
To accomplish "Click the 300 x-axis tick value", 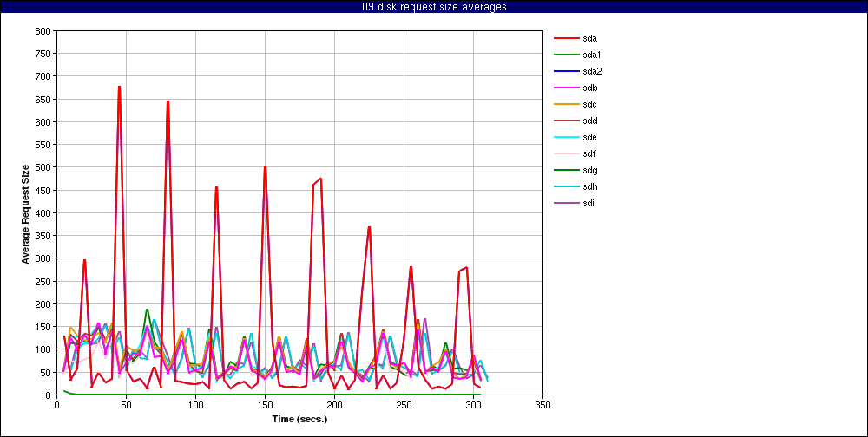I will click(x=473, y=405).
